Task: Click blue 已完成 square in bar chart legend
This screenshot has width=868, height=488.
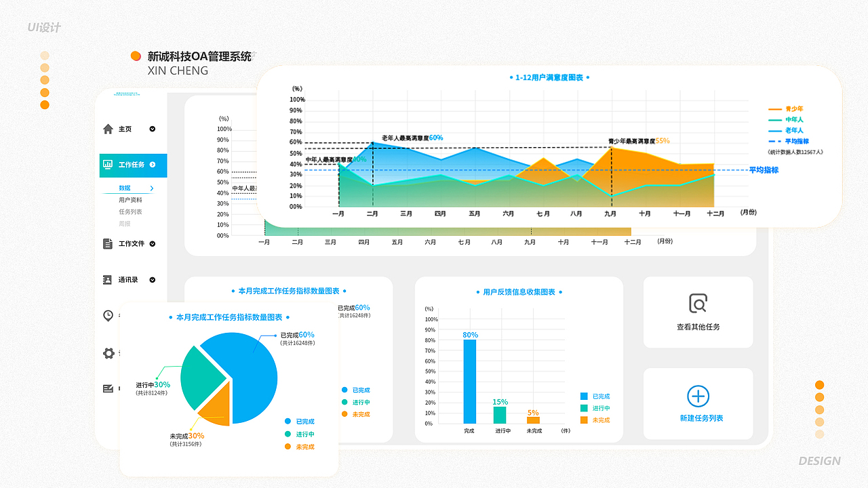Action: 584,396
